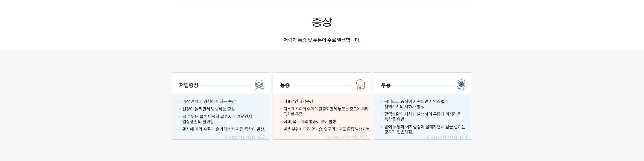Click the 증상 section heading
644x161 pixels.
[322, 22]
